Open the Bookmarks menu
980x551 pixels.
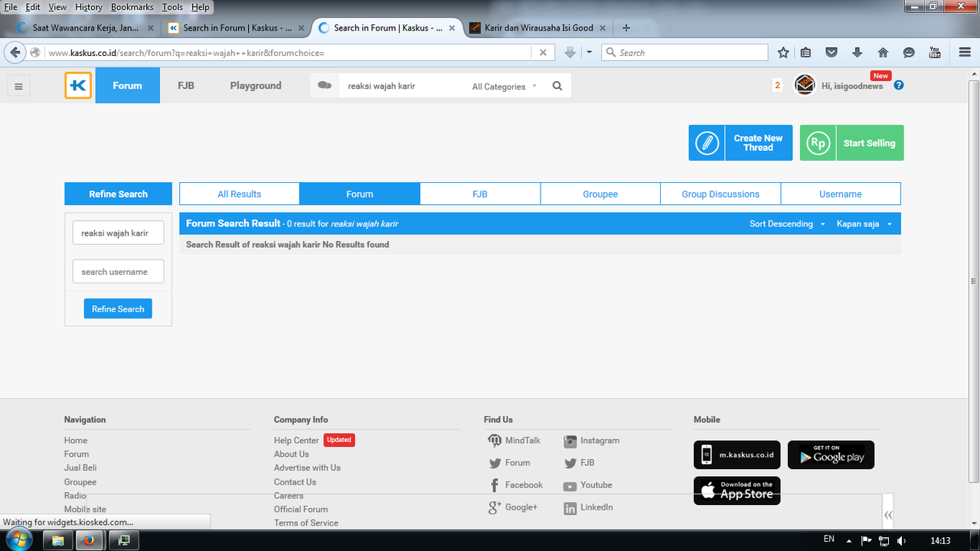point(132,7)
